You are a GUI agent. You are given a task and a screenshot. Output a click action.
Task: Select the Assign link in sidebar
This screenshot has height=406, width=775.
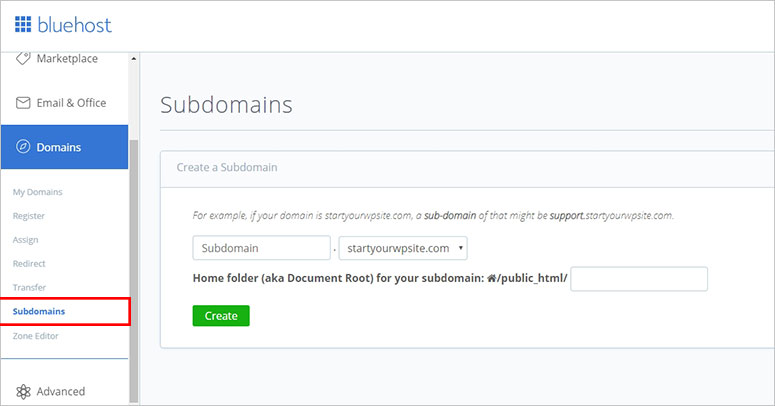[x=25, y=240]
